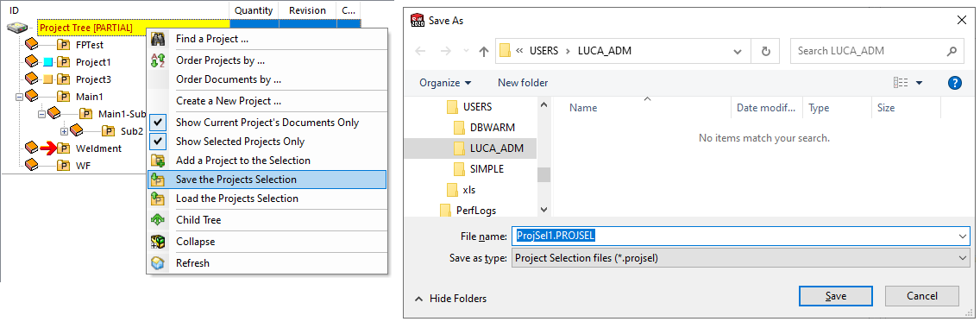
Task: Click the icon beside Load the Projects Selection
Action: [158, 199]
